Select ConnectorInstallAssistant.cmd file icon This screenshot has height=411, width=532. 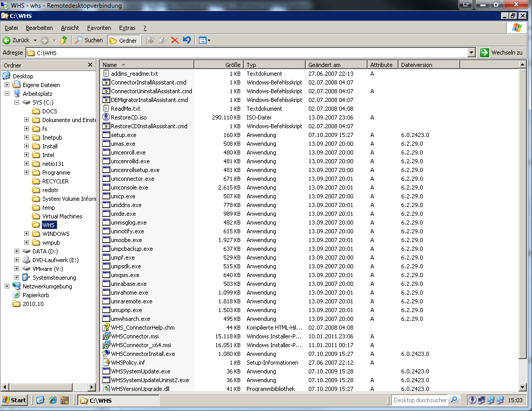point(106,82)
